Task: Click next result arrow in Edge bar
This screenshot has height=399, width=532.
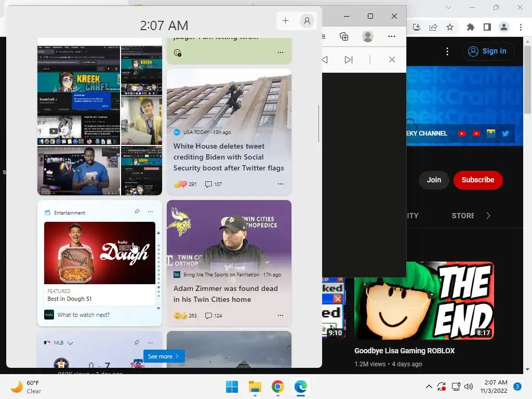Action: point(349,60)
